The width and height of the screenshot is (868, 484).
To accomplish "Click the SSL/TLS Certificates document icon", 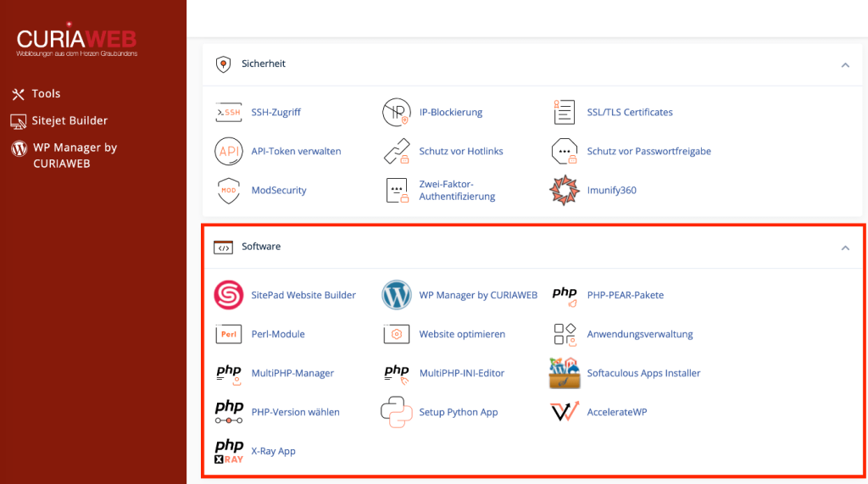I will [x=564, y=113].
